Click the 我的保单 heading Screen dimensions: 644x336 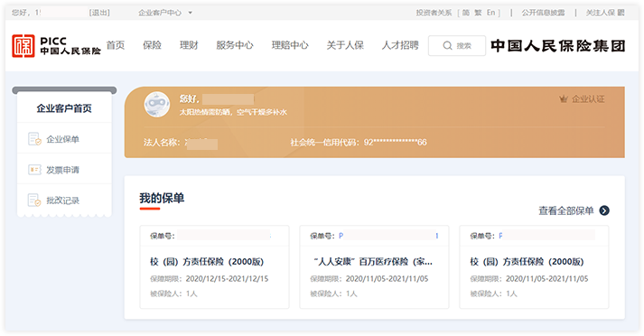click(162, 198)
